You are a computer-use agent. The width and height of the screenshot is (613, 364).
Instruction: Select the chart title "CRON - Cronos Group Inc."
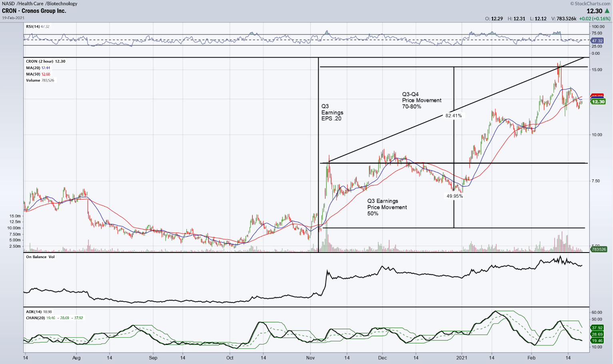pyautogui.click(x=34, y=11)
